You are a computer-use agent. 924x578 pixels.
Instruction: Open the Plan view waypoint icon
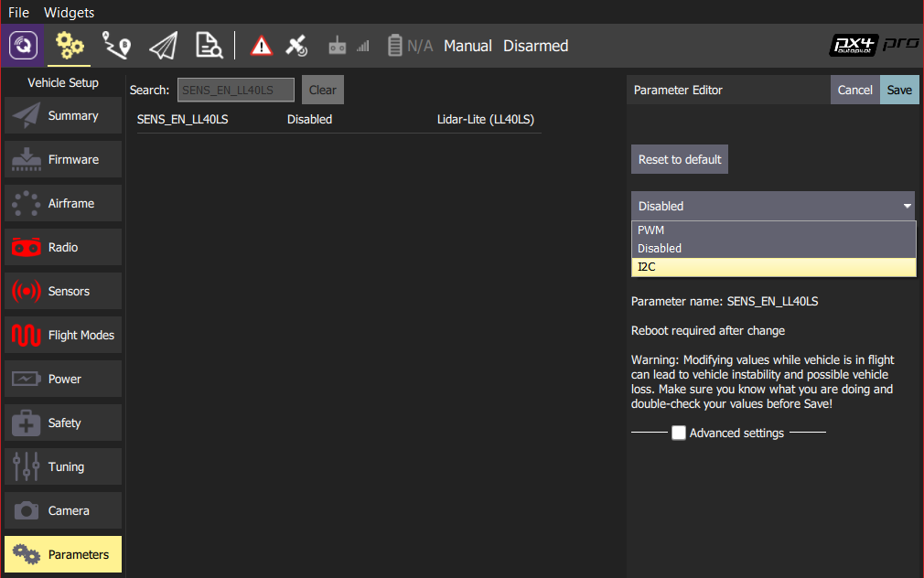[116, 46]
